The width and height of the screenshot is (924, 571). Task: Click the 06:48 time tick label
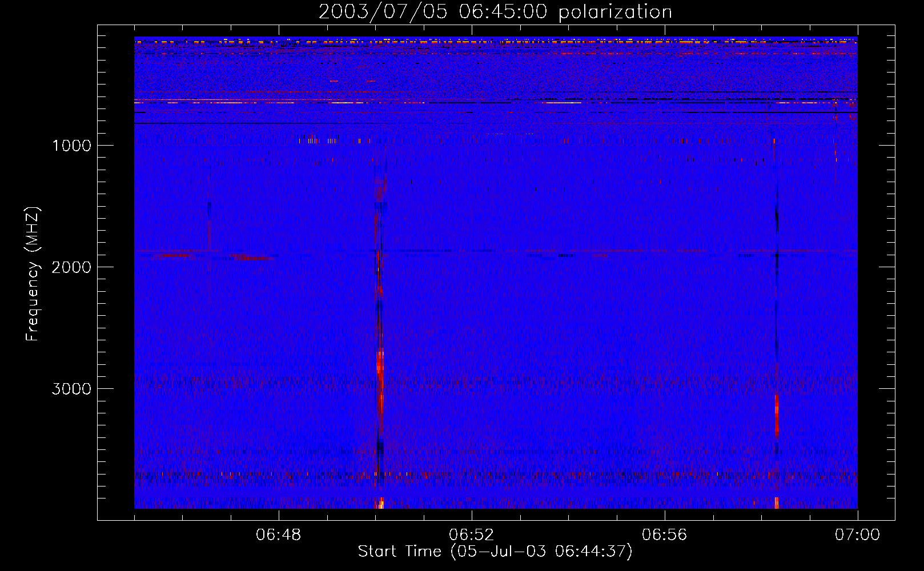click(279, 535)
